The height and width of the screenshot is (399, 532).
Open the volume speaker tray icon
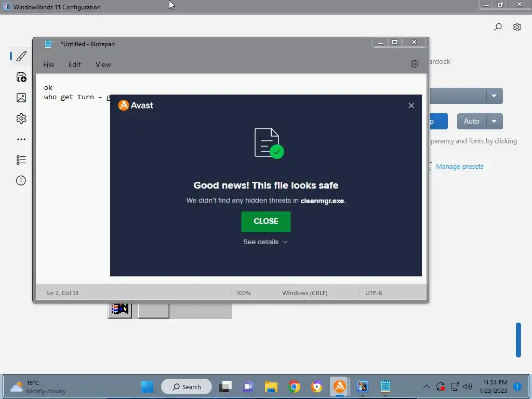tap(468, 387)
